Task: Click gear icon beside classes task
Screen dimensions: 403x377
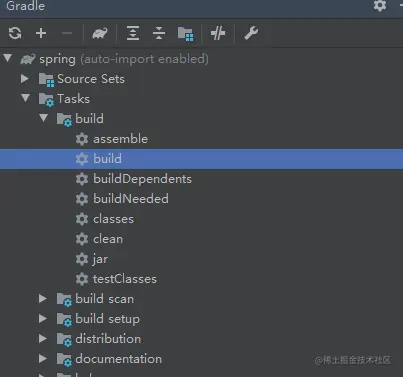Action: pyautogui.click(x=82, y=219)
